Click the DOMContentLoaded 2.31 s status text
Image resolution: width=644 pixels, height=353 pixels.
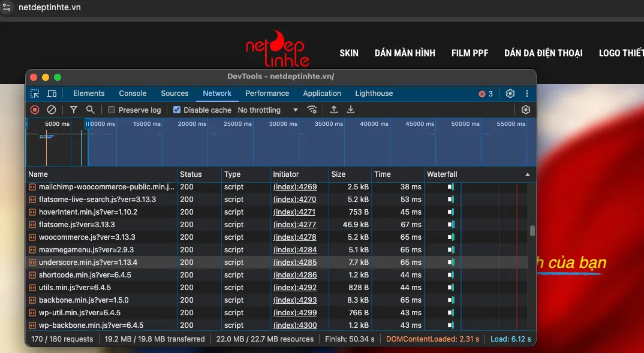[x=432, y=339]
